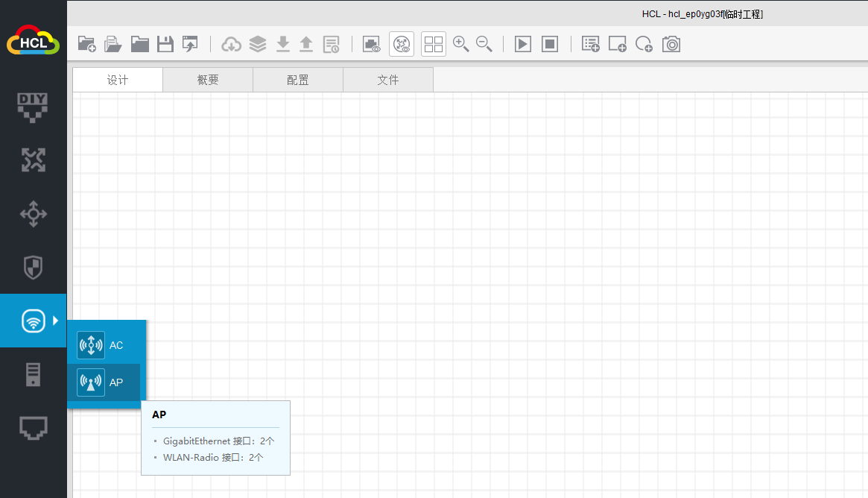This screenshot has width=868, height=498.
Task: Stop all devices with stop button
Action: click(x=550, y=44)
